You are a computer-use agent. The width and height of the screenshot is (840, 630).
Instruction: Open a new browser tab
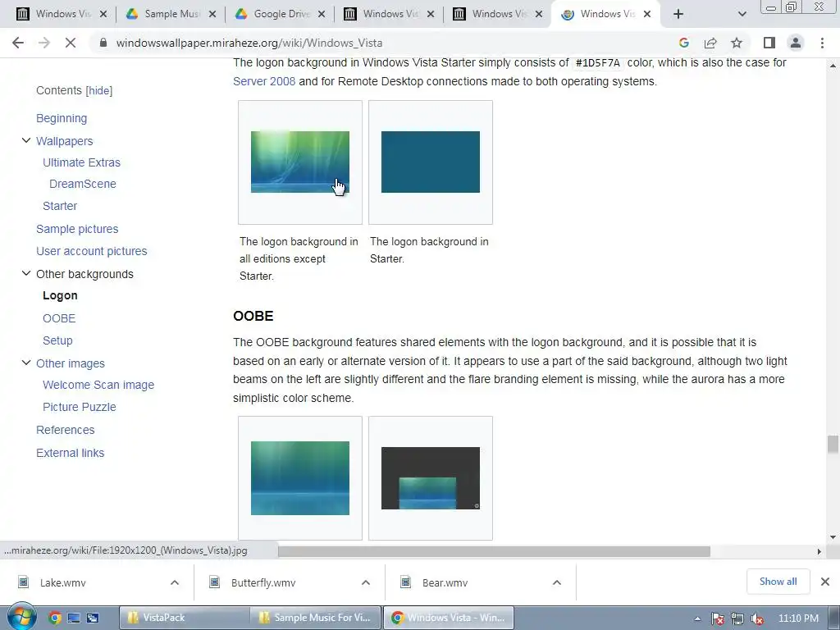[678, 15]
